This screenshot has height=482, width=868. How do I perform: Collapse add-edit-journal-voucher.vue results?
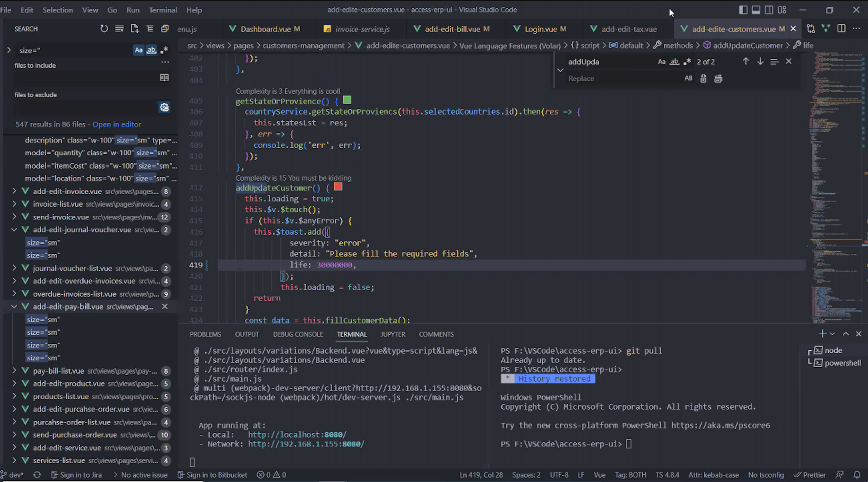14,230
